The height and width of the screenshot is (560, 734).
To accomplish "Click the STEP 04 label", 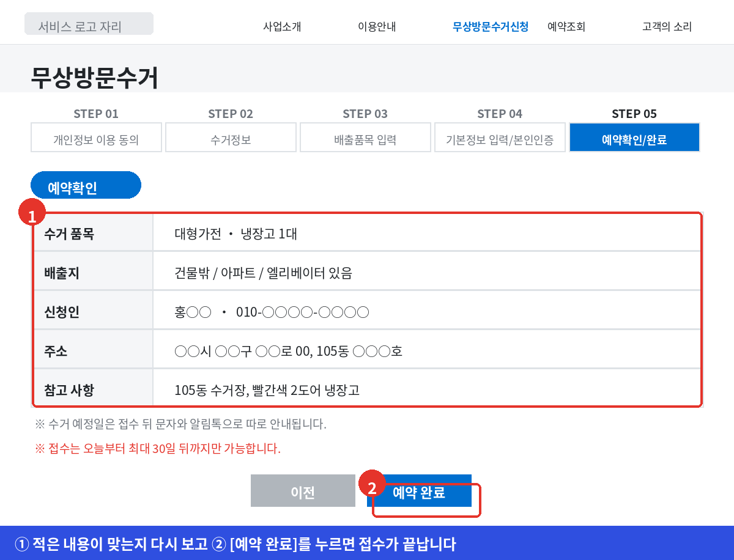I will [x=500, y=114].
